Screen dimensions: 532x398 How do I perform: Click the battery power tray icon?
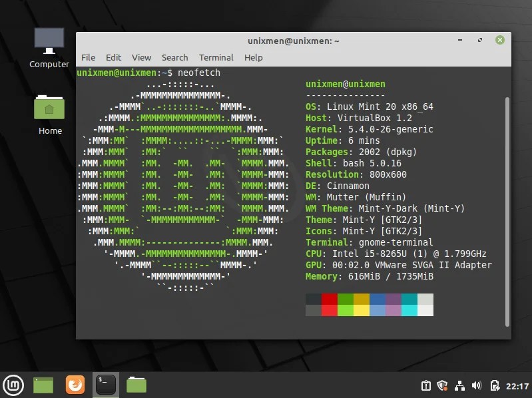(x=495, y=386)
